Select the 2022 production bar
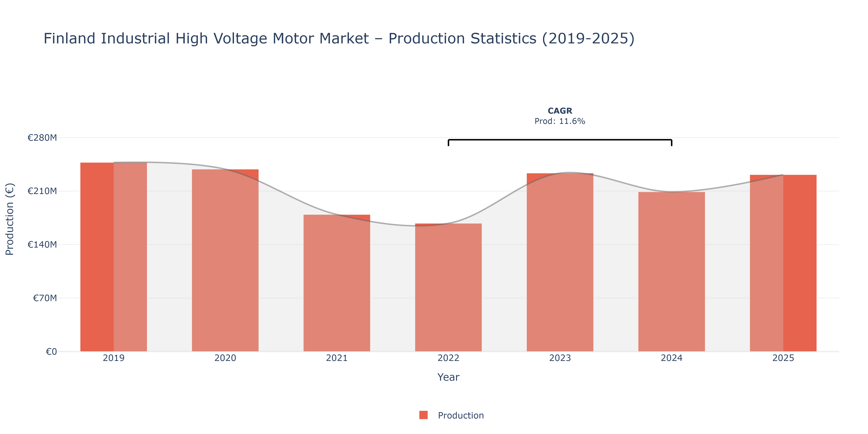Screen dimensions: 868x434 (448, 287)
